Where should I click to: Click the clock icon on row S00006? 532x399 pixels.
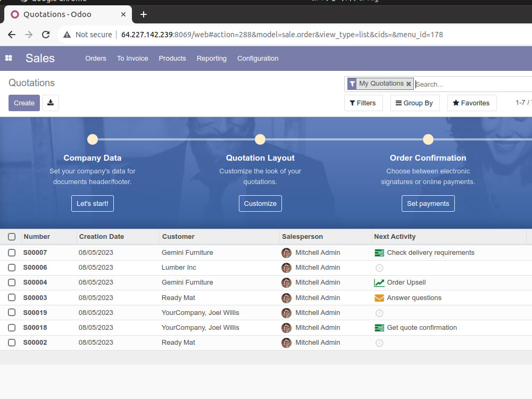(379, 268)
